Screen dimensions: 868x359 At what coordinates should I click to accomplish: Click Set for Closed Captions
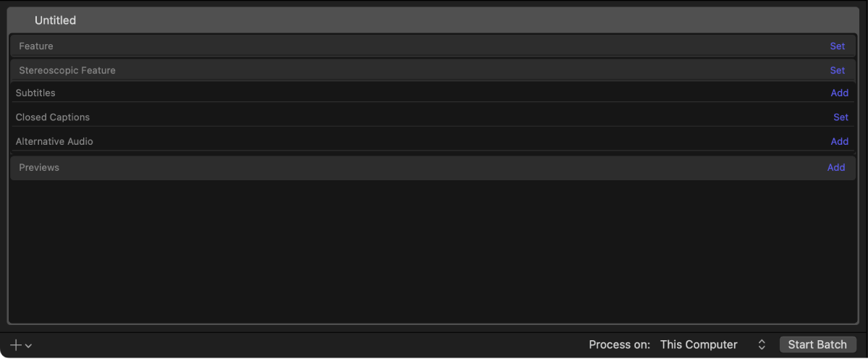pos(841,117)
